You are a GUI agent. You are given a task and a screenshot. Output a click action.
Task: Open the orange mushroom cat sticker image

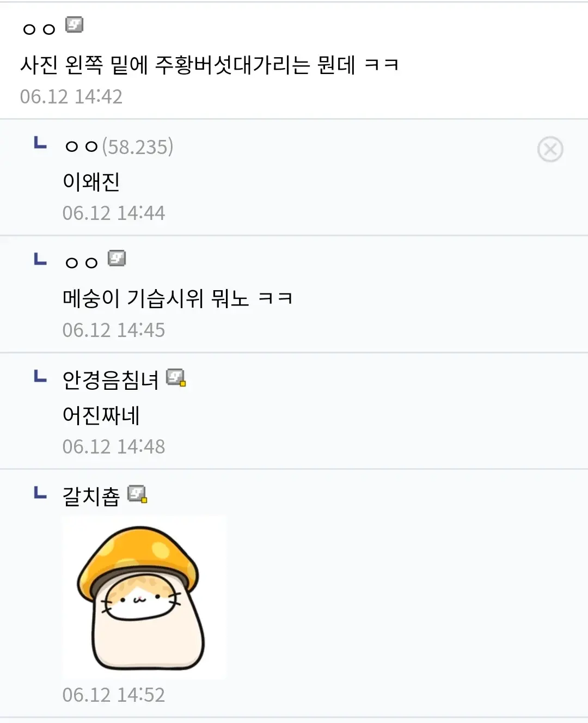pos(144,597)
